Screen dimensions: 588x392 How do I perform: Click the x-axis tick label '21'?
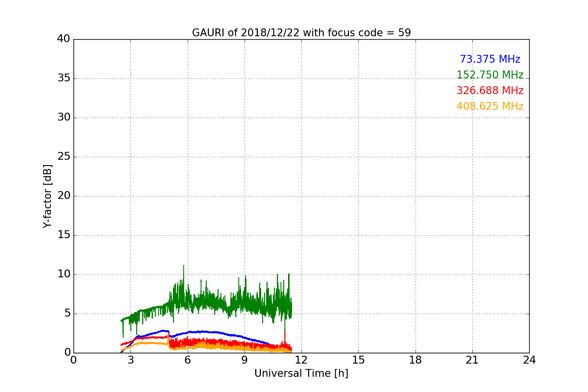point(472,360)
